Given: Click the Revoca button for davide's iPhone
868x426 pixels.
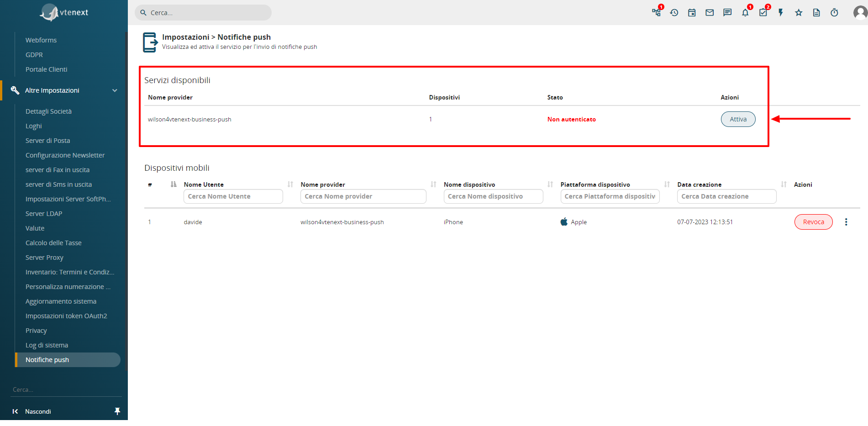Looking at the screenshot, I should [813, 222].
